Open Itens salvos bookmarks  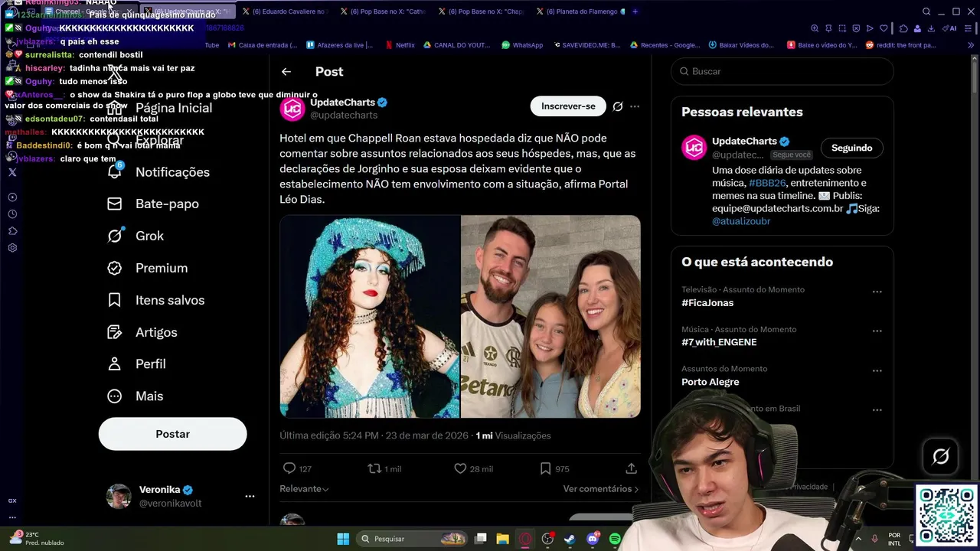coord(170,300)
